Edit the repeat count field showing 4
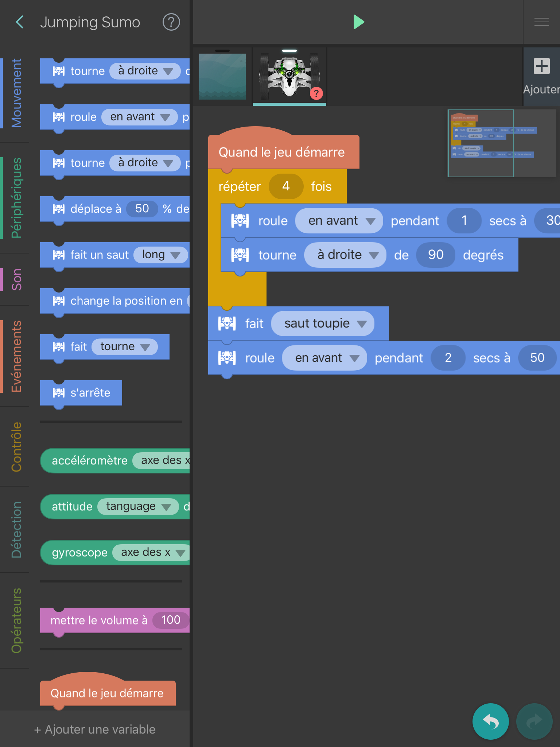Screen dimensions: 560x747 286,186
